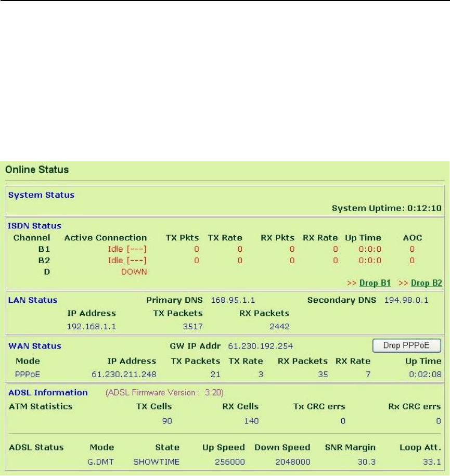Select LAN RX Packets value 2442
Viewport: 450px width, 476px height.
(279, 327)
